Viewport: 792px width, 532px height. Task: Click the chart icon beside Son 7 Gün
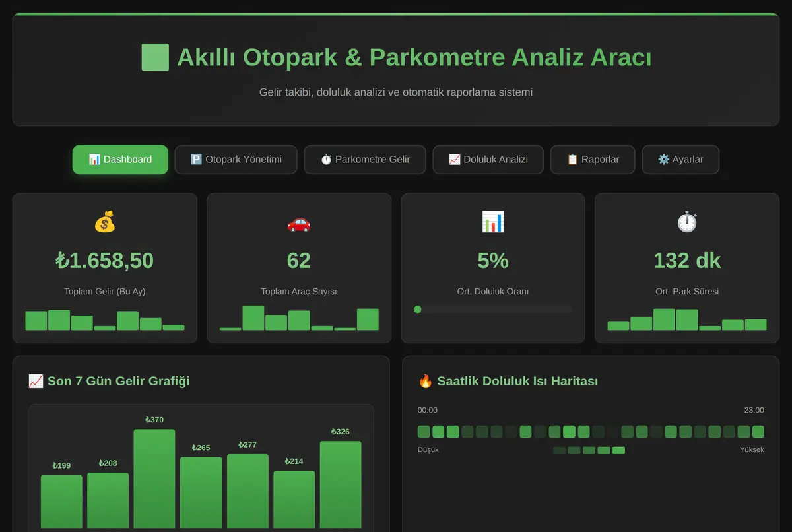pos(36,381)
